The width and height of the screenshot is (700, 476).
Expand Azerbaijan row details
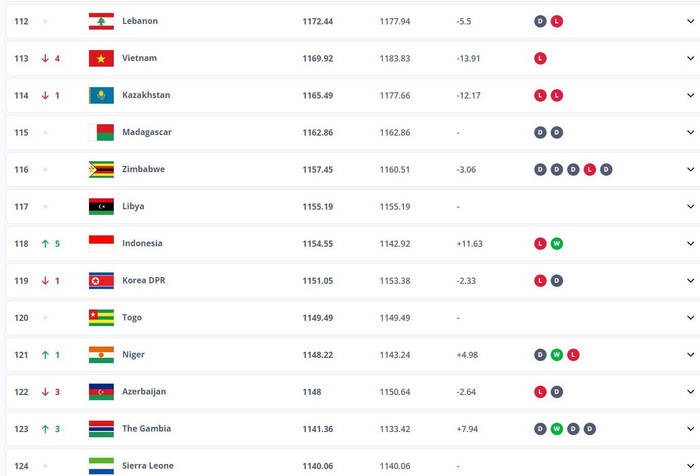click(x=690, y=392)
